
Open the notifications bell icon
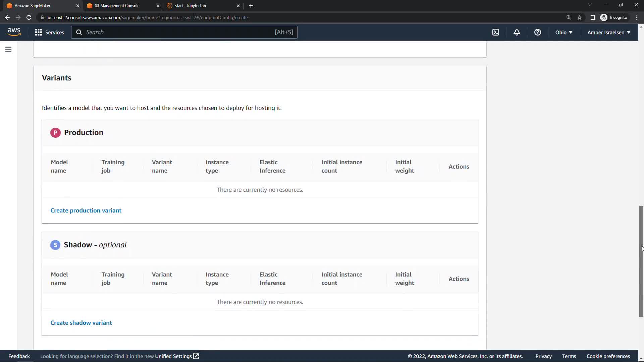[x=517, y=32]
